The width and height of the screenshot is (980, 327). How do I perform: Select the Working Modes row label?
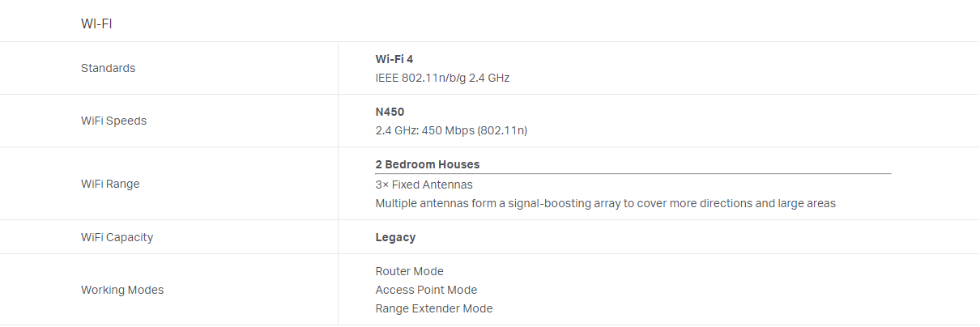(122, 290)
